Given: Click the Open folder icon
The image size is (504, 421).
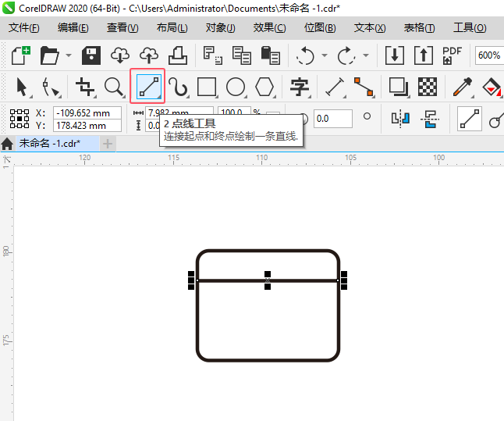Looking at the screenshot, I should [x=49, y=55].
